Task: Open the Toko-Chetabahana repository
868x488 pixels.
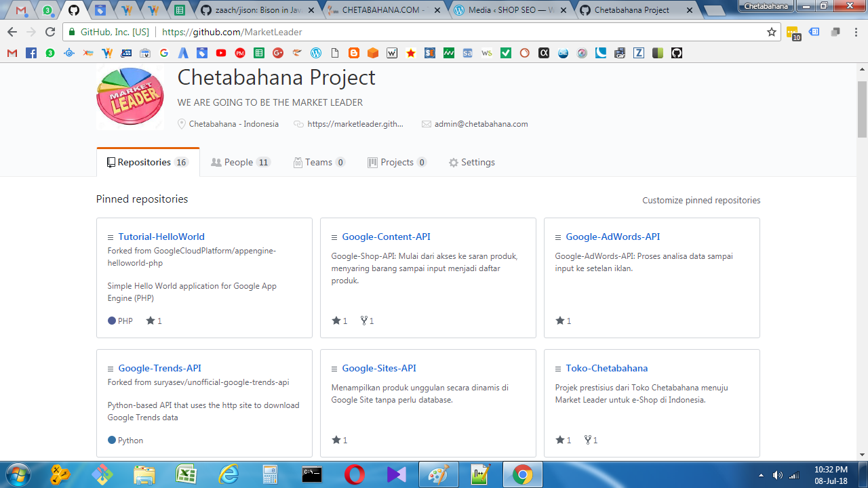Action: (607, 368)
